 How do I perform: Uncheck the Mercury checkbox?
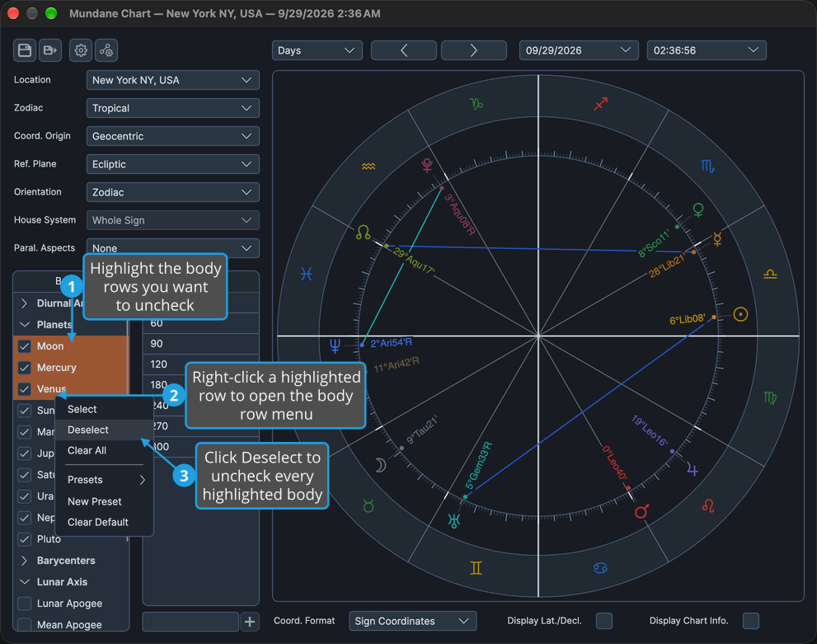[x=25, y=368]
